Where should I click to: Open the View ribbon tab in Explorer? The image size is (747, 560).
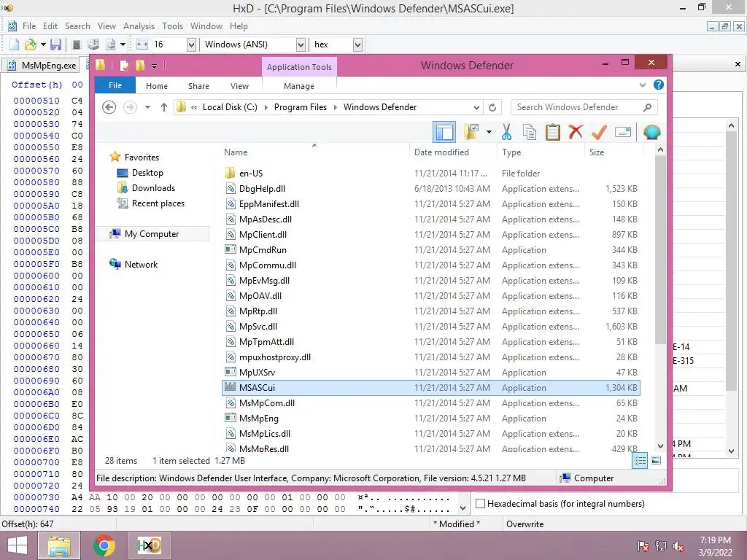click(x=239, y=86)
